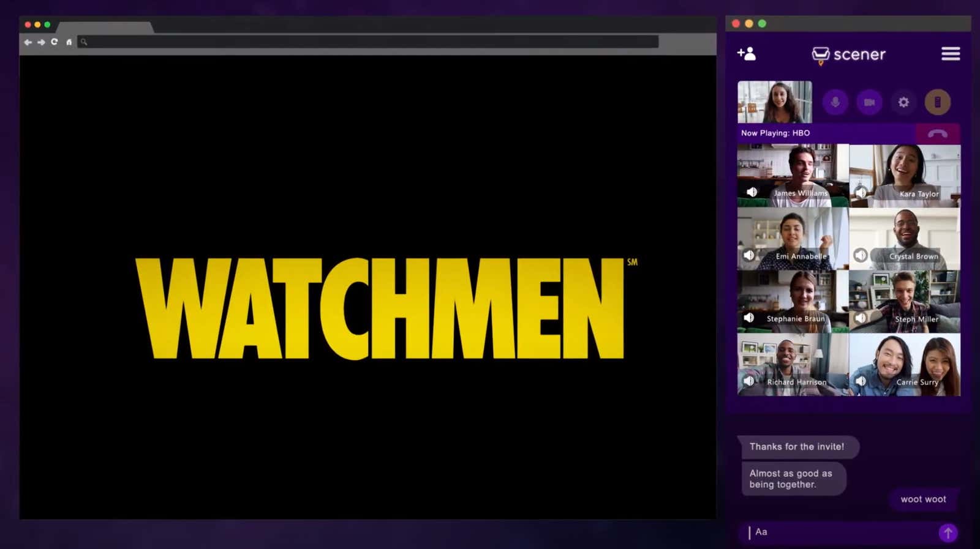Select the browser tab

pyautogui.click(x=105, y=28)
